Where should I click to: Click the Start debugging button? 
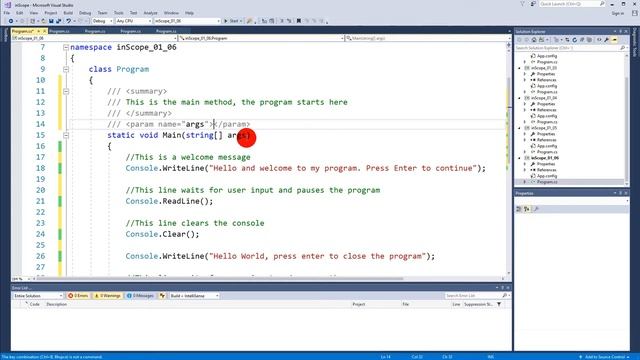[x=232, y=21]
